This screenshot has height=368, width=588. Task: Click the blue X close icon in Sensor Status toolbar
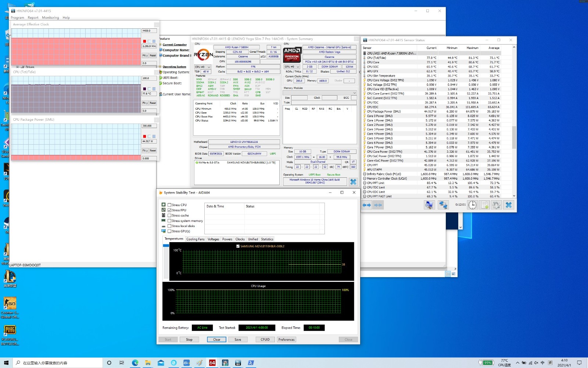tap(509, 205)
